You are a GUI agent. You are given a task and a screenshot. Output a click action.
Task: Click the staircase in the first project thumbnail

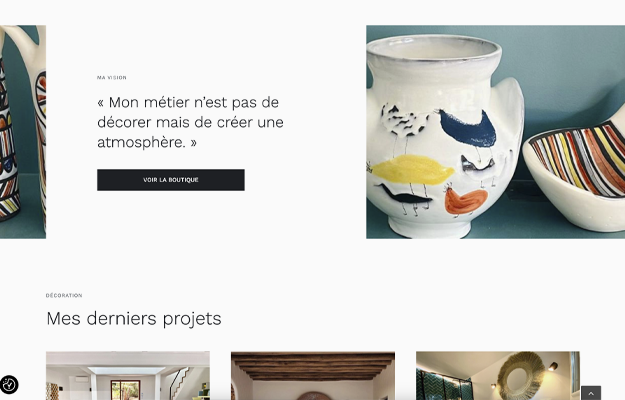[x=179, y=382]
